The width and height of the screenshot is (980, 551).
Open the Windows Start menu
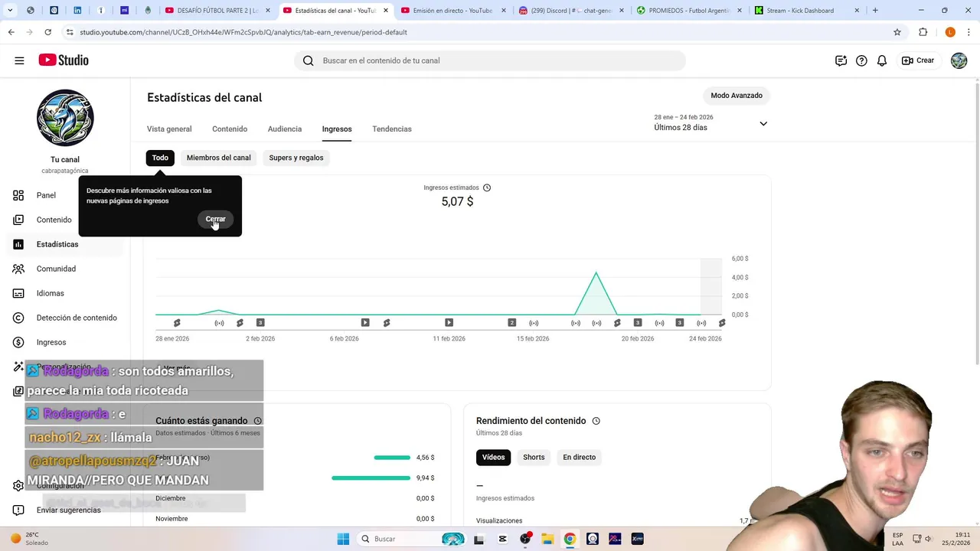click(x=342, y=539)
